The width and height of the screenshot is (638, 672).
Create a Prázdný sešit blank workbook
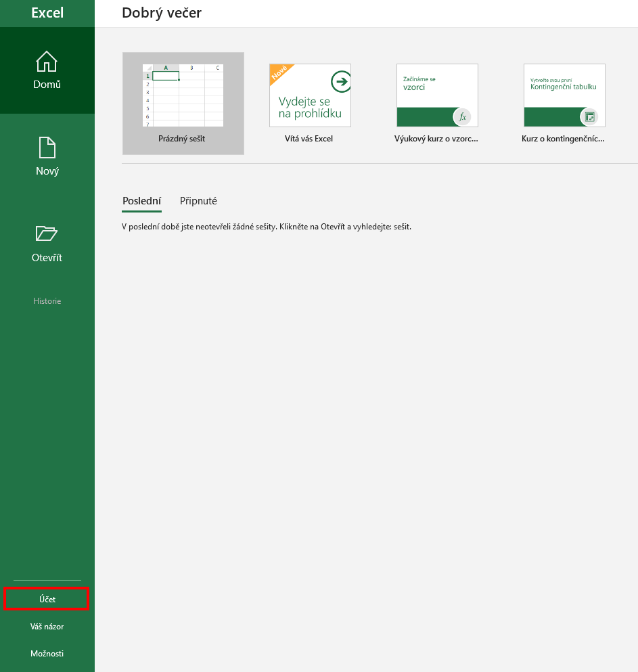[x=183, y=104]
